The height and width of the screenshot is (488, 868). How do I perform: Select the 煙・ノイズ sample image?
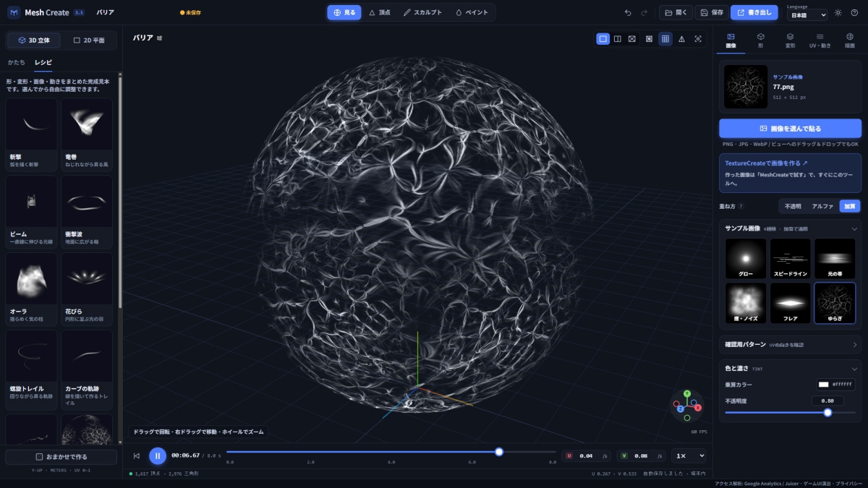click(x=746, y=303)
